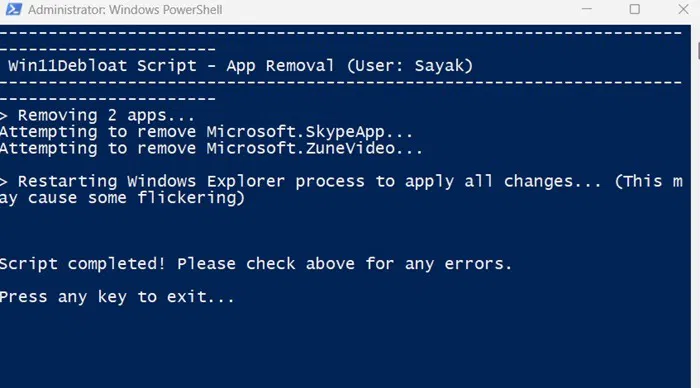Click the words check above for any errors
Screen dimensions: 700x388
tap(379, 264)
